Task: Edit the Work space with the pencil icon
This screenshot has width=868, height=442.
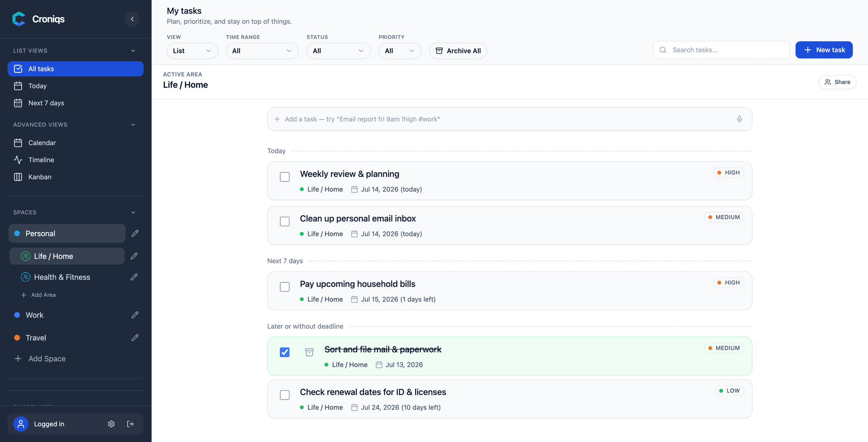Action: [135, 315]
